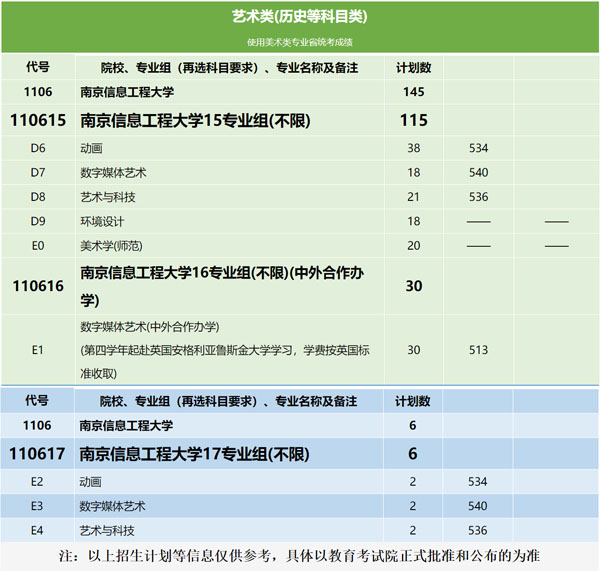The image size is (600, 572).
Task: Select 数字媒体艺术 in the D7 row
Action: tap(113, 173)
